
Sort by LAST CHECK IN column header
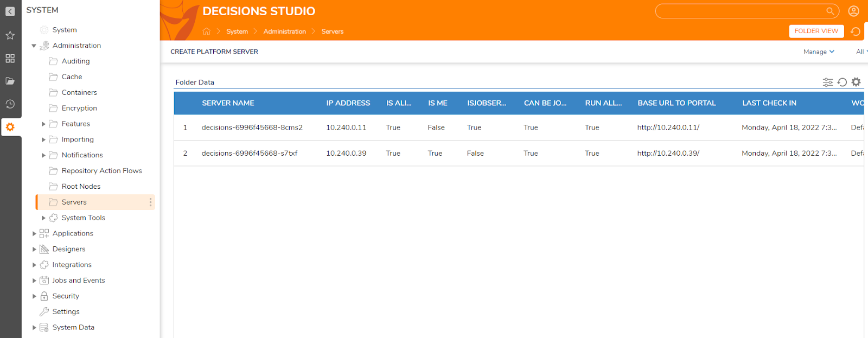coord(769,103)
